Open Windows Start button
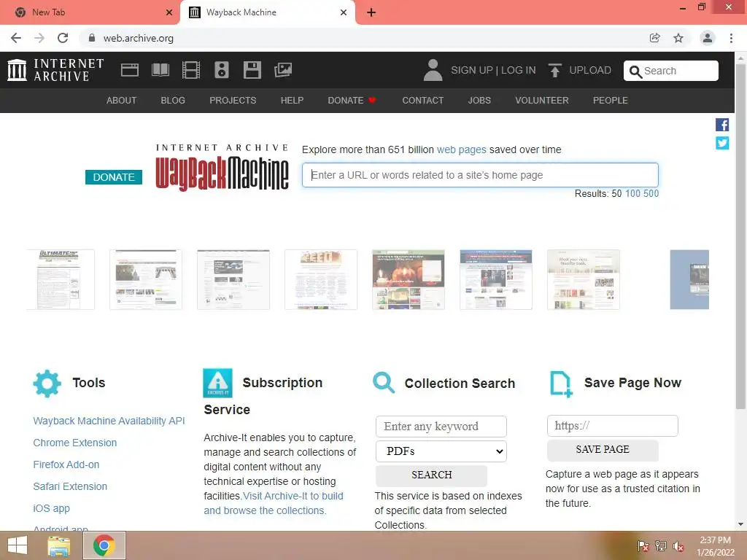 click(x=18, y=545)
